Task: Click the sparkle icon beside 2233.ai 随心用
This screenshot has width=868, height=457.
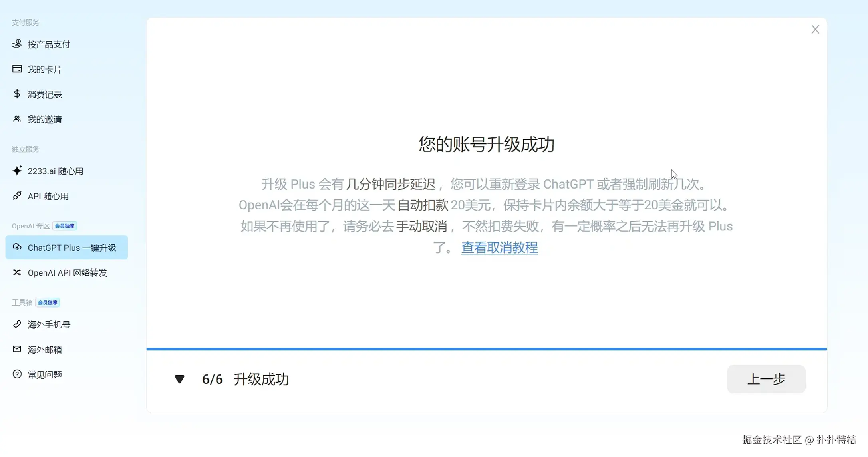Action: click(x=17, y=171)
